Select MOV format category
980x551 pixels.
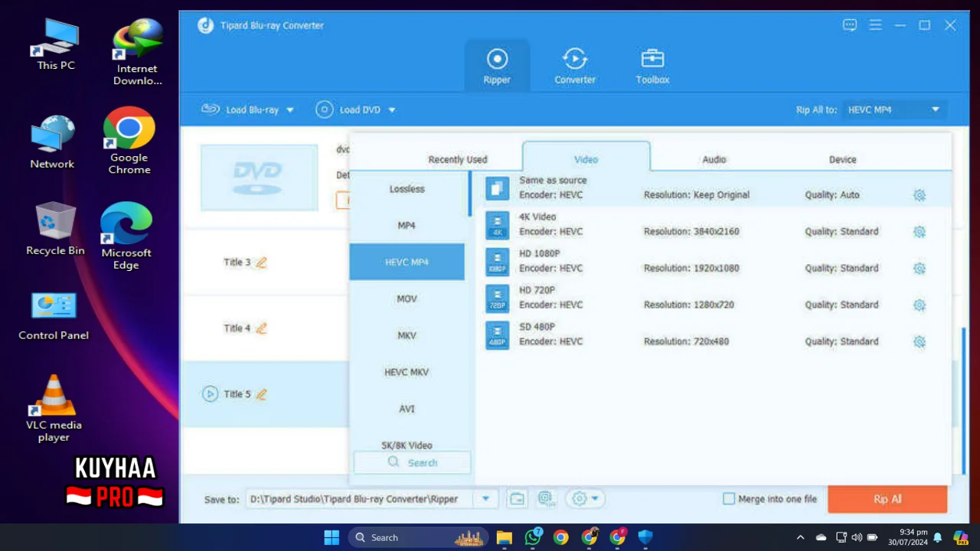coord(407,298)
